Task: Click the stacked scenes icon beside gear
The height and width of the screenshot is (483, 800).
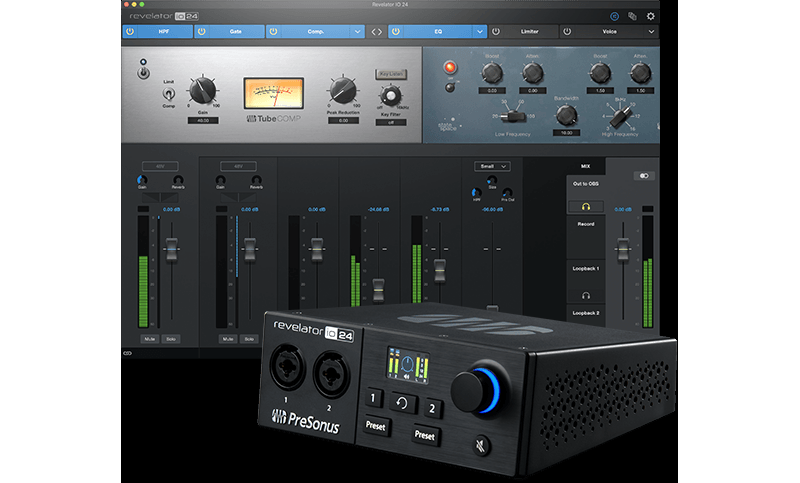Action: (x=632, y=16)
